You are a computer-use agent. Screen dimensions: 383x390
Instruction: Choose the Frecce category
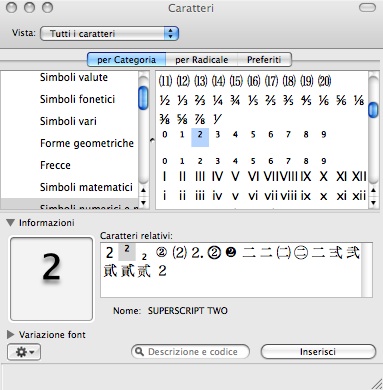[55, 165]
